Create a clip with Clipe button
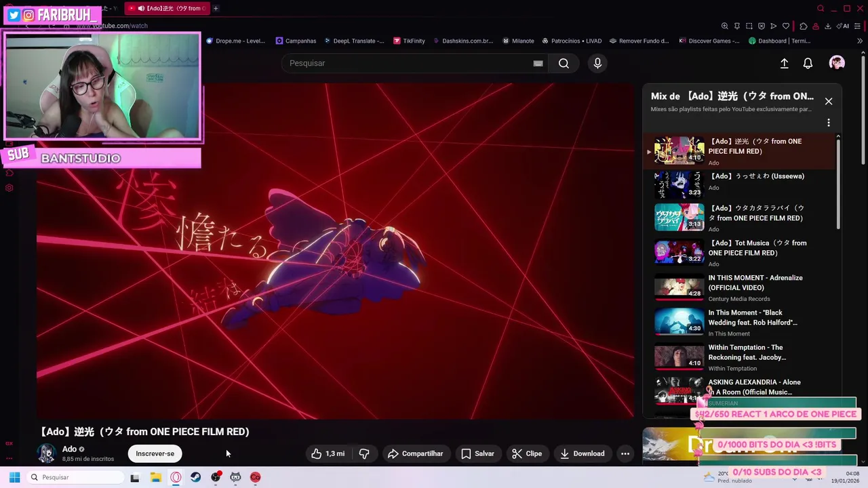 (x=527, y=453)
